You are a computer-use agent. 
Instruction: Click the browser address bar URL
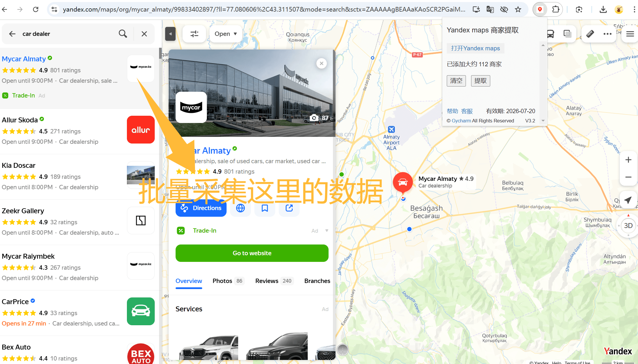point(264,9)
